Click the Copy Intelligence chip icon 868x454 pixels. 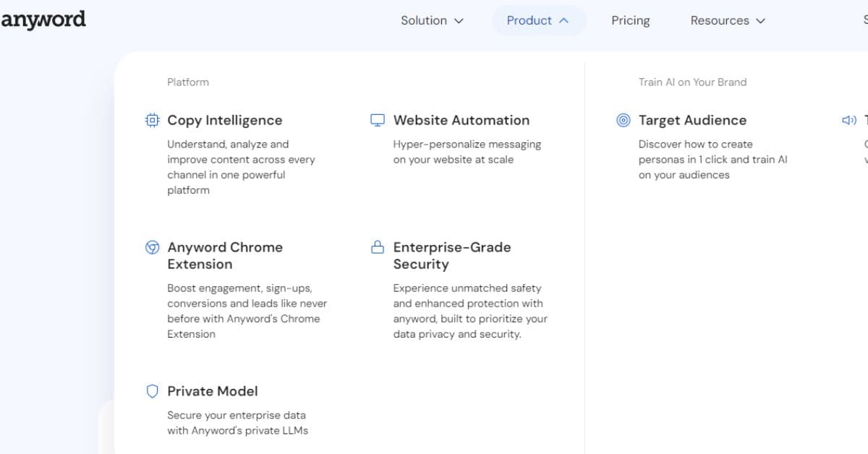pyautogui.click(x=152, y=120)
